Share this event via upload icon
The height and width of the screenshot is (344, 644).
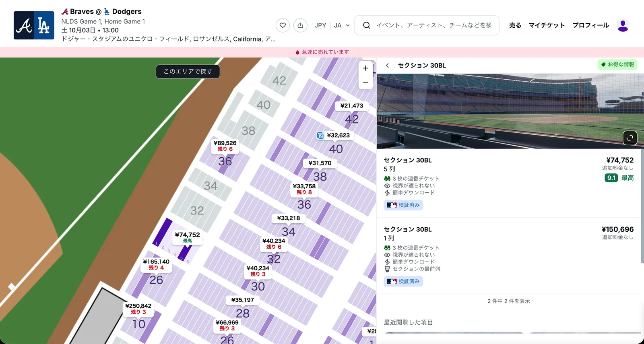click(x=300, y=25)
